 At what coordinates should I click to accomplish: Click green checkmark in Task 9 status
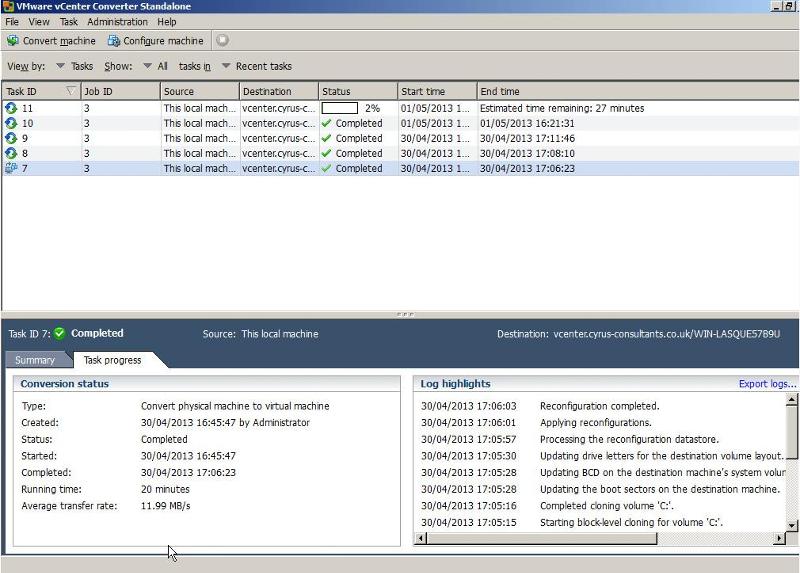point(327,138)
